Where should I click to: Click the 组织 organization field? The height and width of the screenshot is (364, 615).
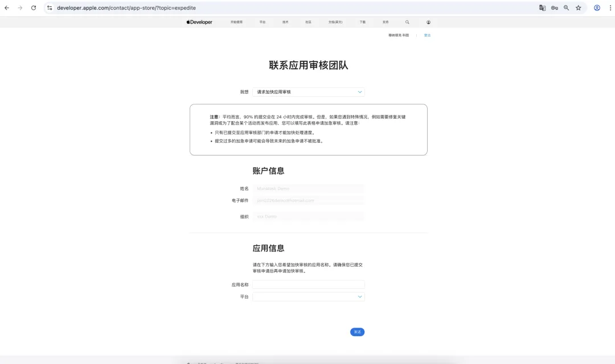point(309,216)
